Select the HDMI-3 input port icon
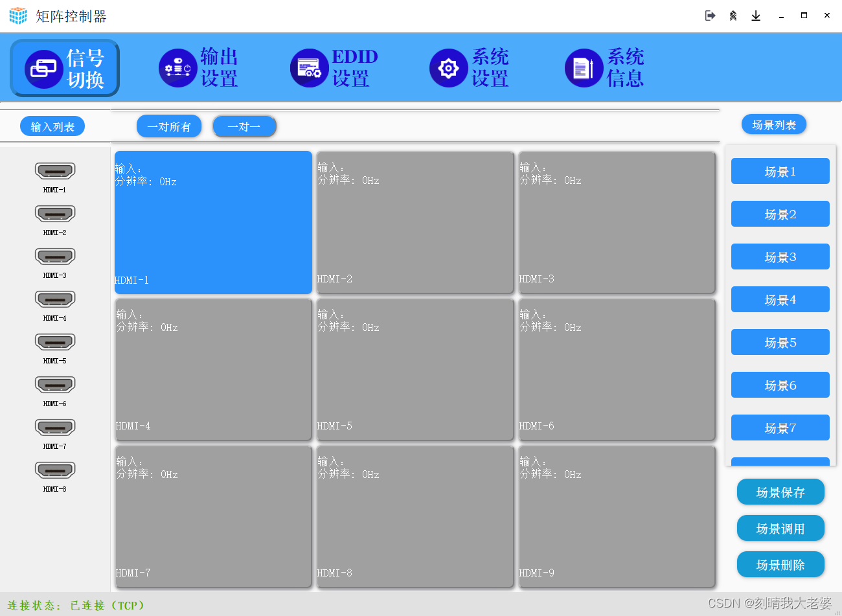842x616 pixels. (x=55, y=257)
